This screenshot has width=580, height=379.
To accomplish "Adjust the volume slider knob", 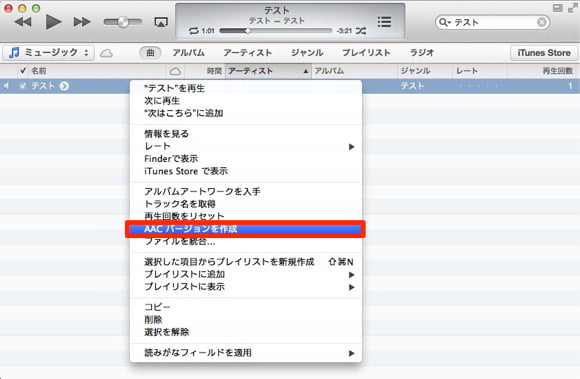I will click(123, 22).
